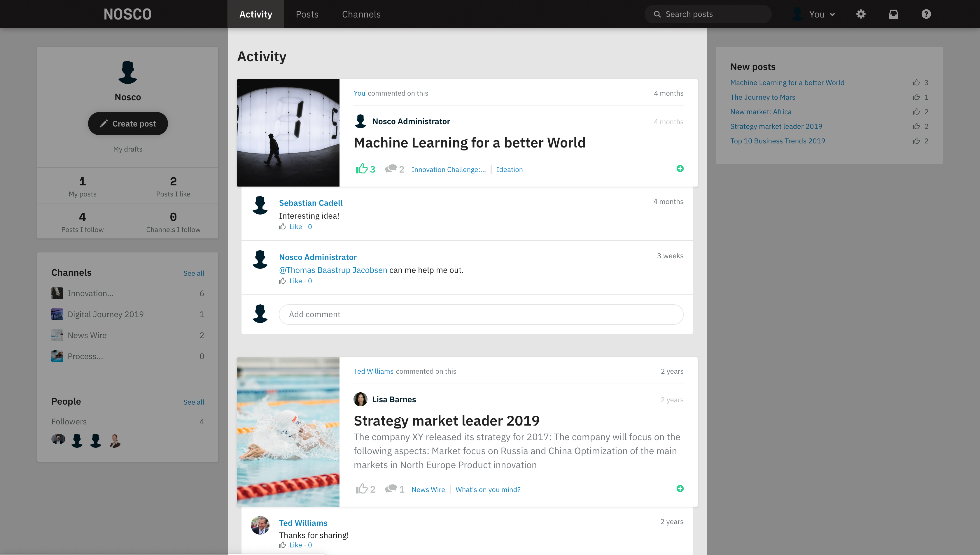The height and width of the screenshot is (555, 980).
Task: Open My drafts link
Action: coord(128,149)
